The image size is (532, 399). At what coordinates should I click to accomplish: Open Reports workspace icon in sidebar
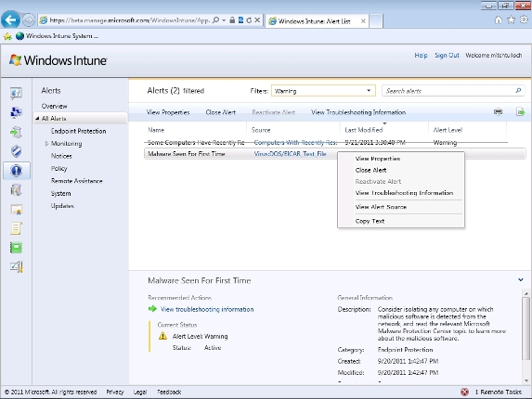point(16,248)
